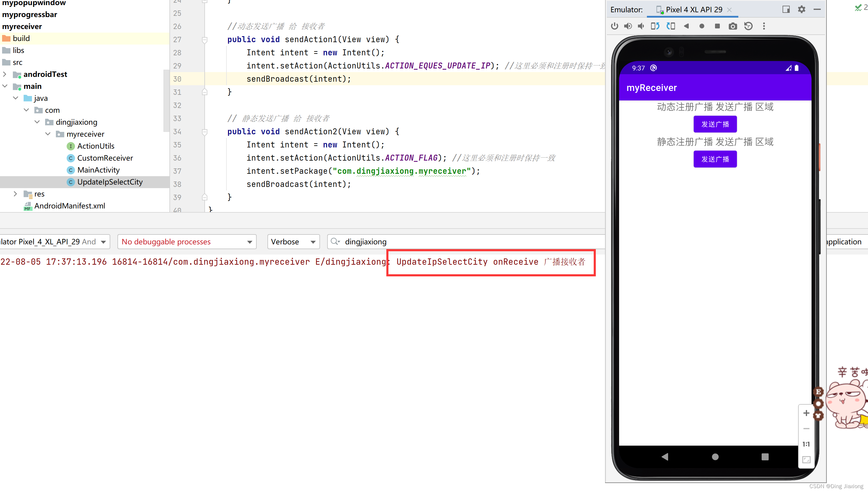
Task: Select the src folder
Action: click(x=13, y=62)
